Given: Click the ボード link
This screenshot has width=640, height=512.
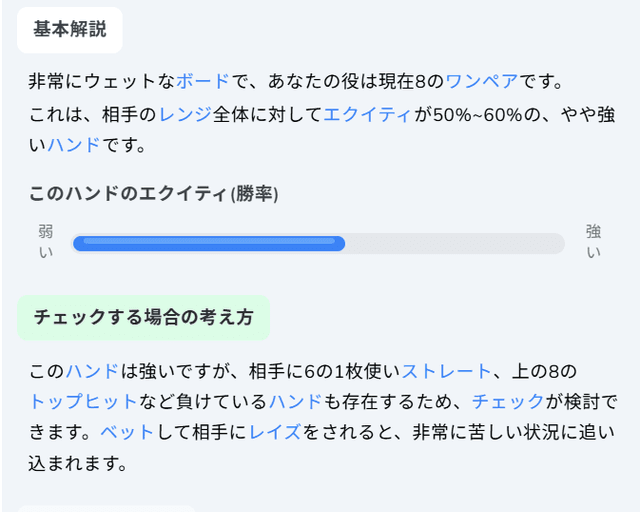Looking at the screenshot, I should coord(202,81).
